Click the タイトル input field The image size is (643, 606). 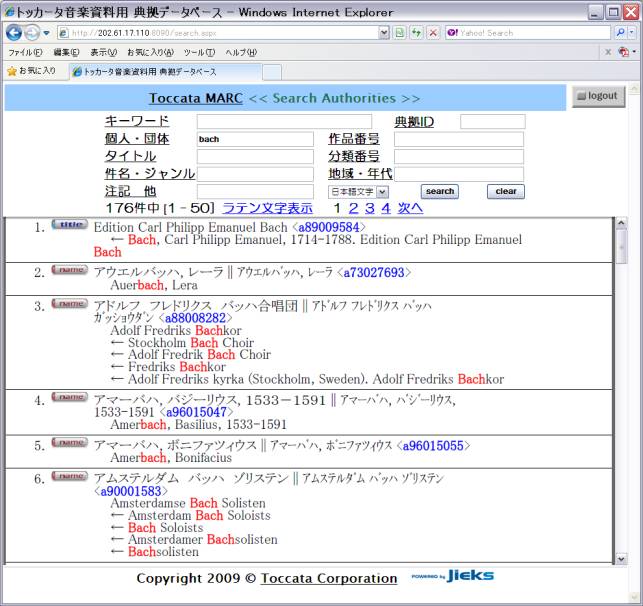point(255,156)
